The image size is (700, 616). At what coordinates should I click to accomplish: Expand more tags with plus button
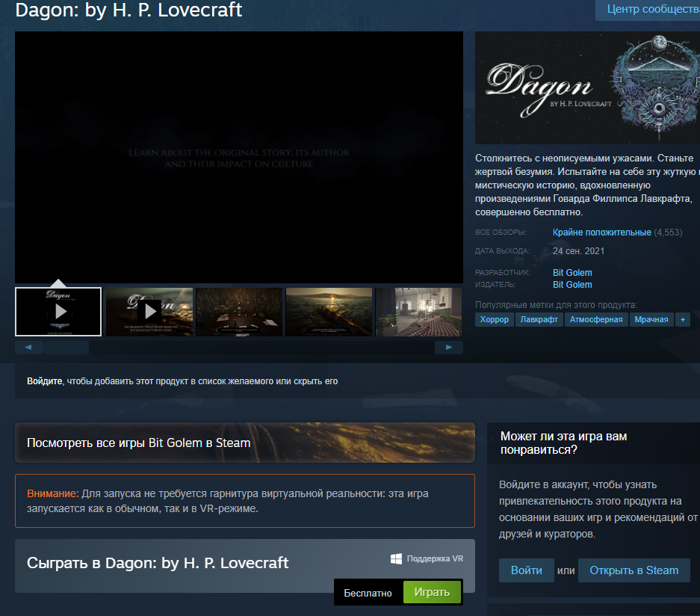(x=683, y=319)
